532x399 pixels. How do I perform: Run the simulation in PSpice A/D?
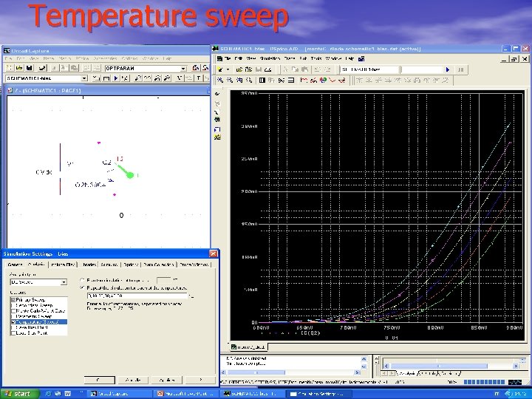448,69
